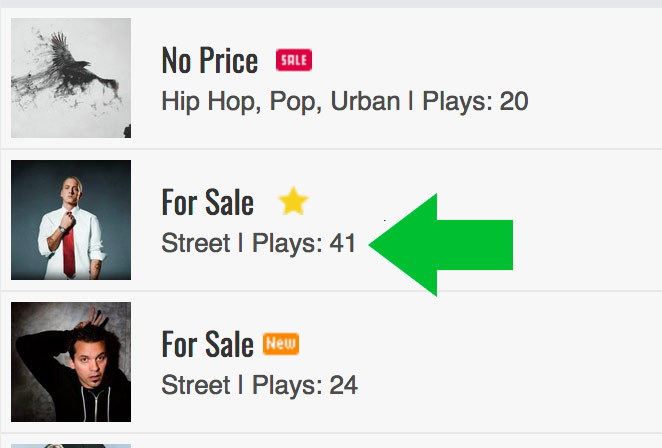Viewport: 662px width, 448px height.
Task: Click "Street" genre in the New-badge track row
Action: (x=195, y=385)
